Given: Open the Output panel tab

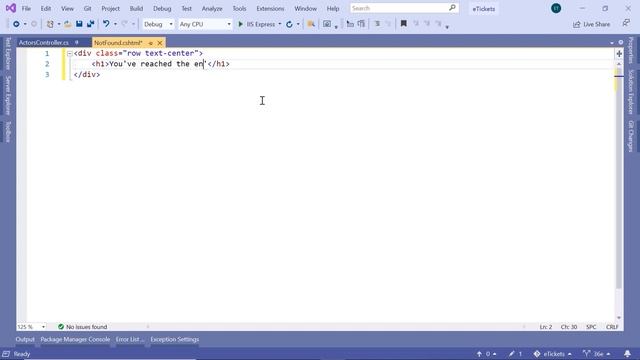Looking at the screenshot, I should pos(25,339).
